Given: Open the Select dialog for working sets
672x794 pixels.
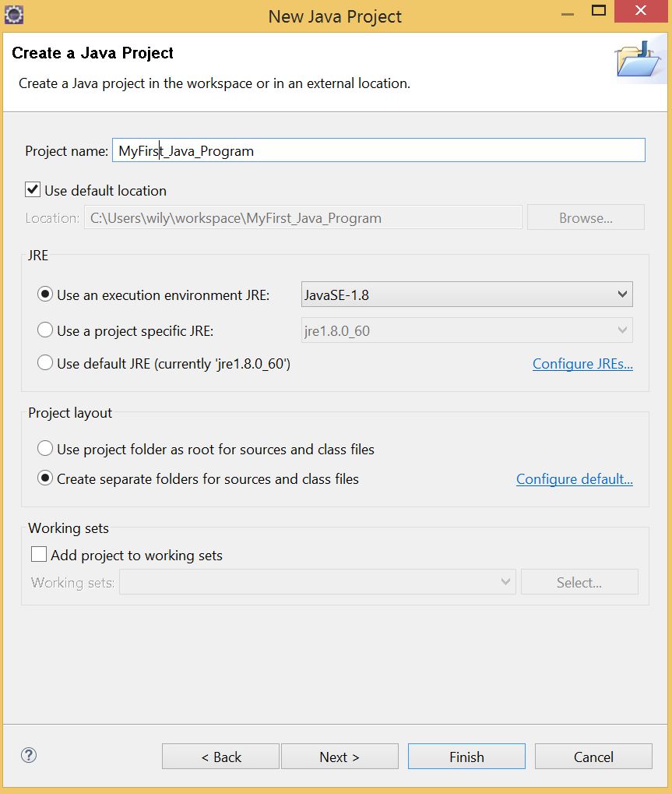Looking at the screenshot, I should coord(579,581).
